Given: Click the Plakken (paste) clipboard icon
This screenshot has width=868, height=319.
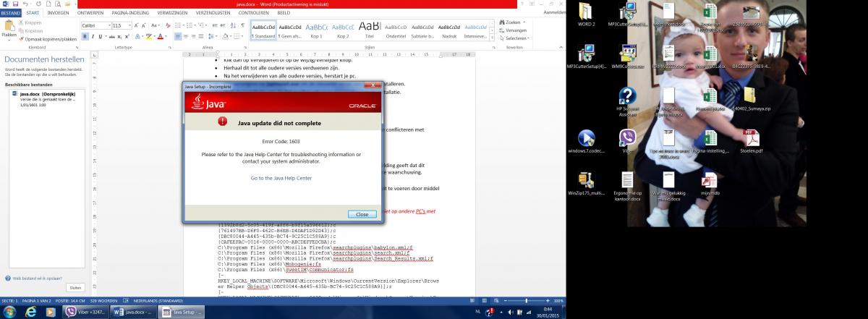Looking at the screenshot, I should point(9,26).
